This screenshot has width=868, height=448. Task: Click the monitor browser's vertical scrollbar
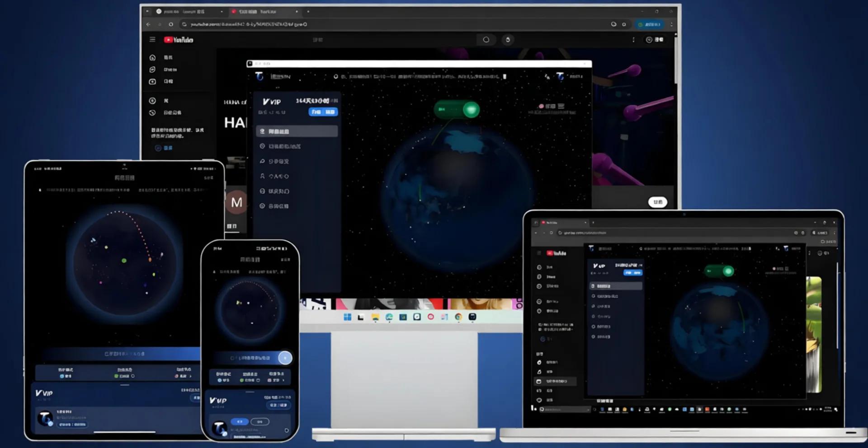tap(676, 60)
